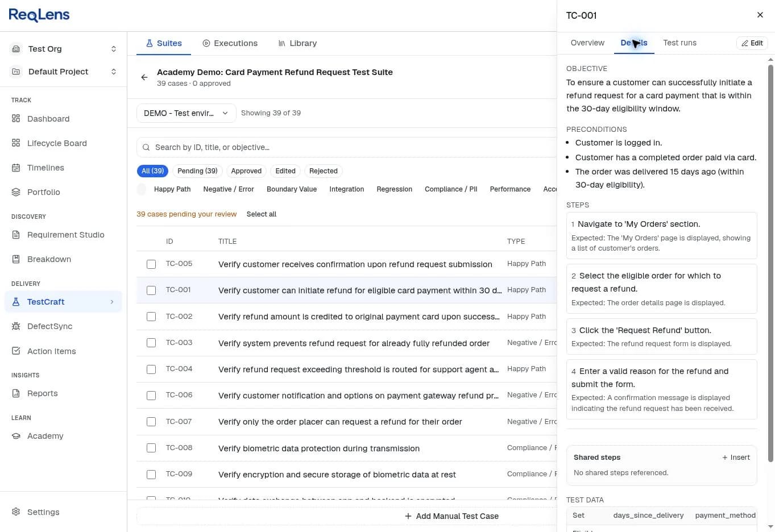The image size is (775, 532).
Task: Filter by Regression type
Action: (x=394, y=189)
